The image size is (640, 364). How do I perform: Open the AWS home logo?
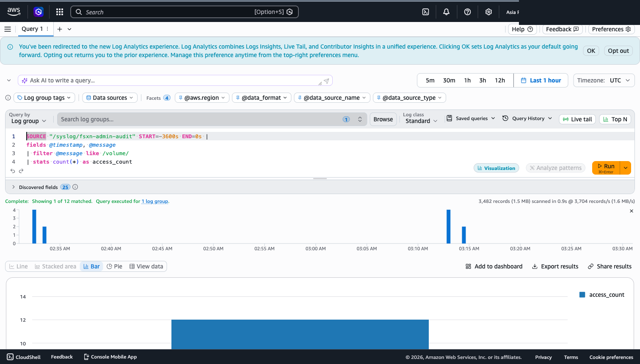[14, 12]
